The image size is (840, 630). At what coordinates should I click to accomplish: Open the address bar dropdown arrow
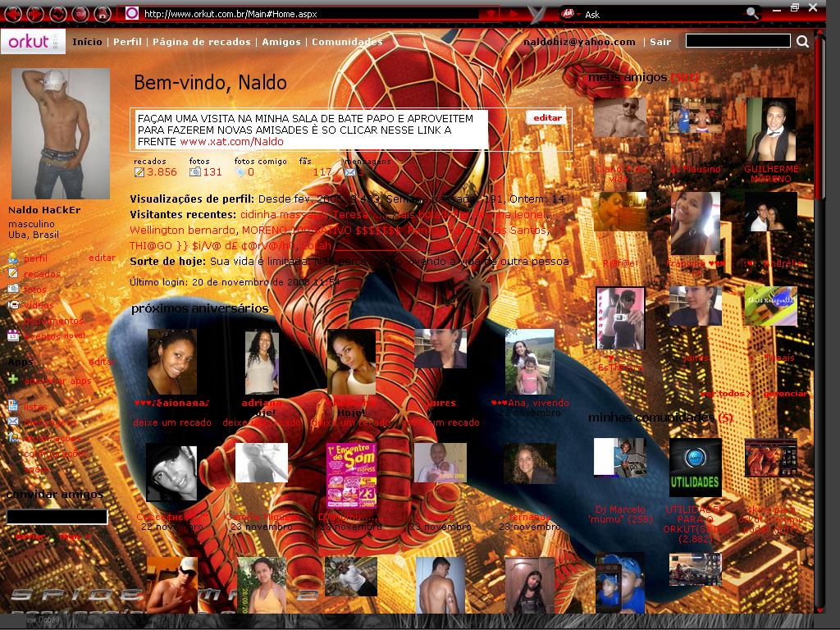(x=491, y=14)
